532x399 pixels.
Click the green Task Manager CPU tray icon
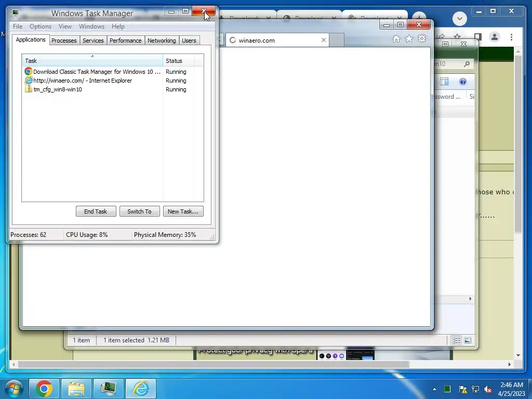tap(447, 389)
